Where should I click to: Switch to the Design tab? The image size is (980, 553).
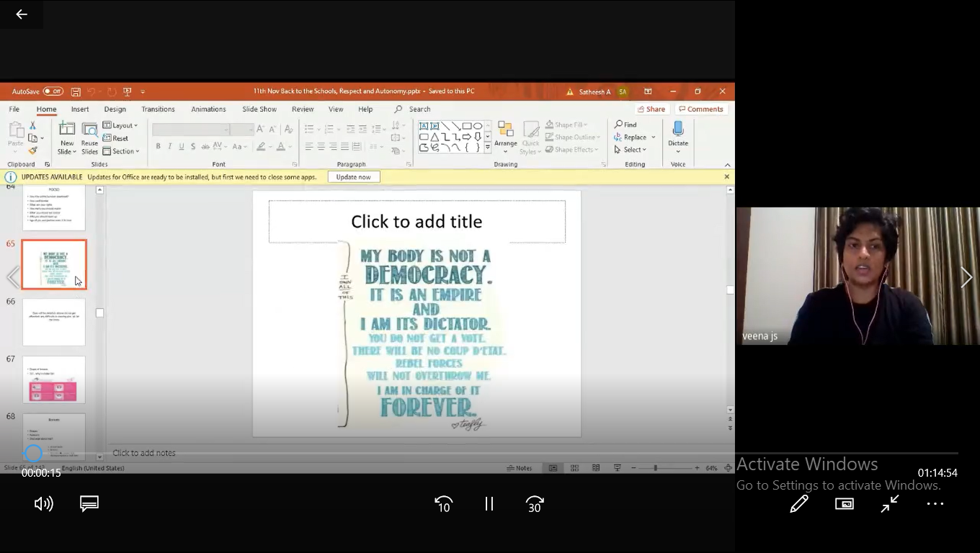coord(115,109)
